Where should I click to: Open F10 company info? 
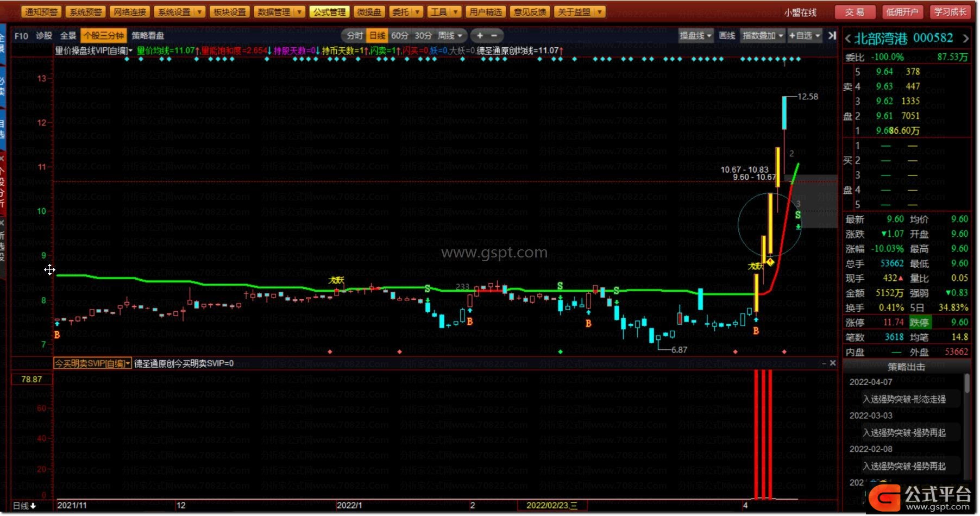(x=21, y=36)
